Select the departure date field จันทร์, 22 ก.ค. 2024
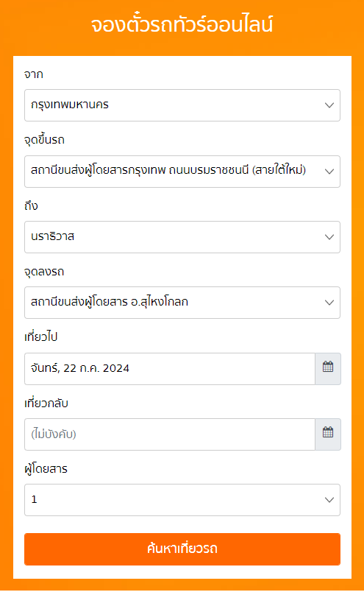Screen dimensions: 364x592 pos(170,368)
